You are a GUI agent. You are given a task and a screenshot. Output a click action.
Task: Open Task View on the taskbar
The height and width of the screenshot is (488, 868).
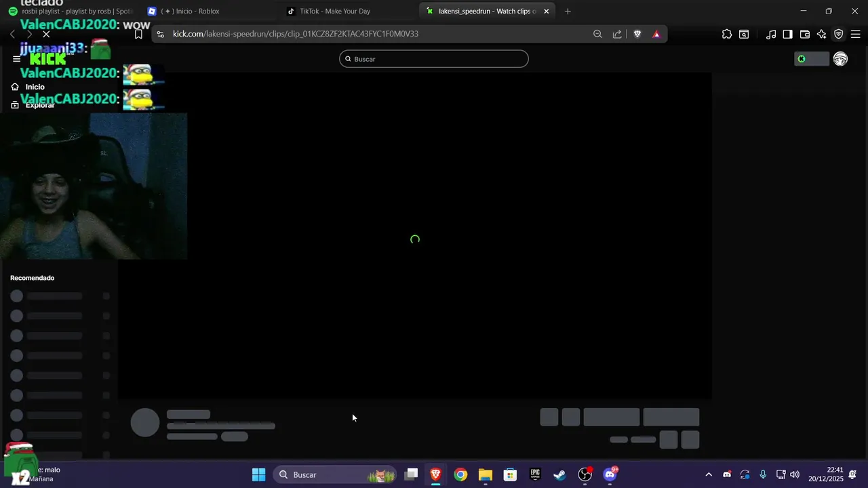(411, 474)
